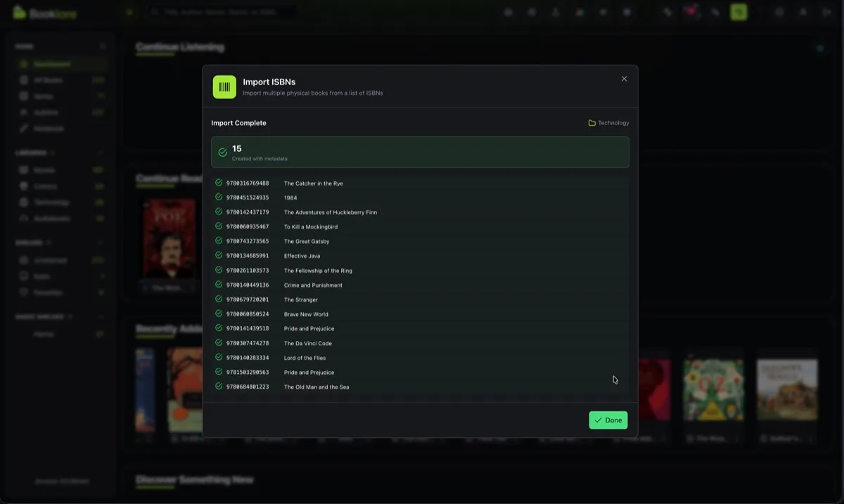Close the Import ISBNs dialog
Image resolution: width=844 pixels, height=504 pixels.
pyautogui.click(x=624, y=79)
